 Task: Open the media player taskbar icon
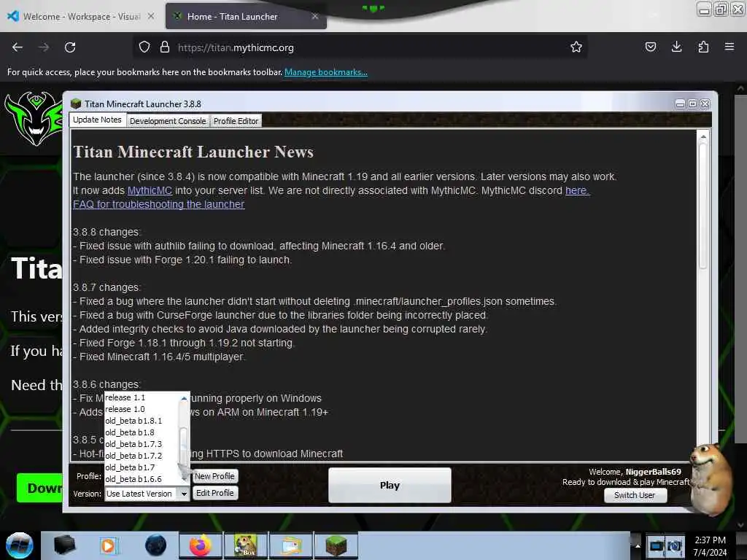point(109,545)
